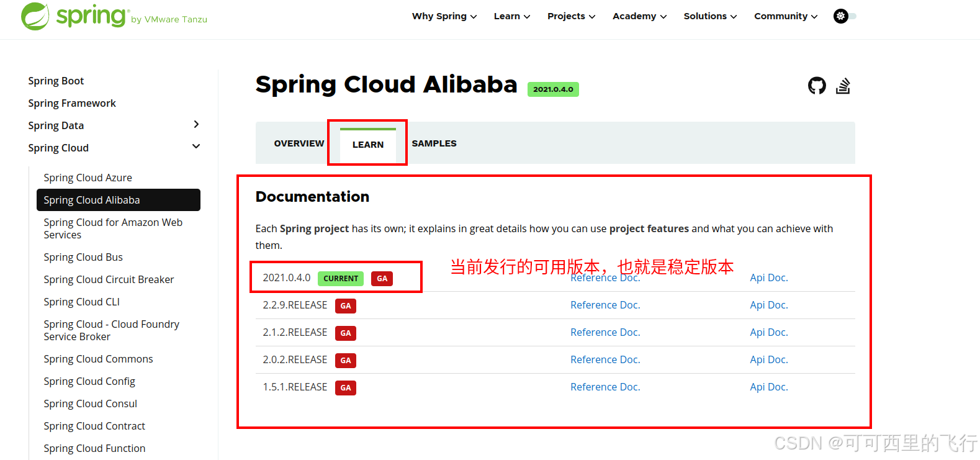This screenshot has width=980, height=460.
Task: Open Reference Doc. for 2021.0.4.0
Action: click(605, 279)
